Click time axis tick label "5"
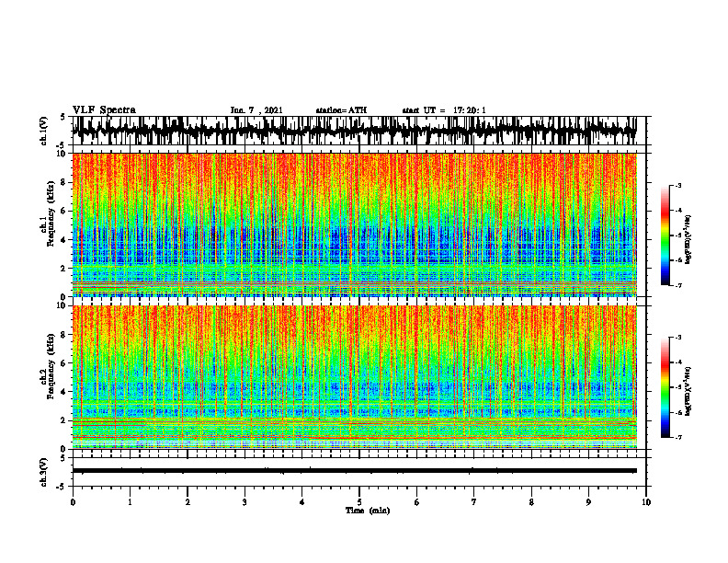The height and width of the screenshot is (563, 728). (x=359, y=502)
